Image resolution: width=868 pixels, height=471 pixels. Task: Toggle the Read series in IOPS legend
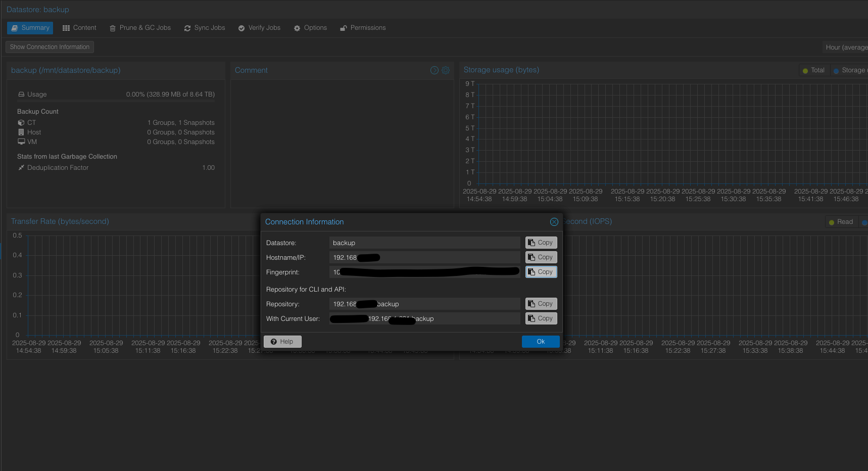coord(841,222)
